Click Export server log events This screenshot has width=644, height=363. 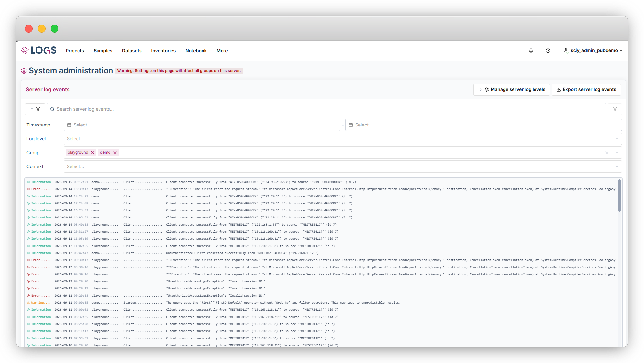[586, 90]
